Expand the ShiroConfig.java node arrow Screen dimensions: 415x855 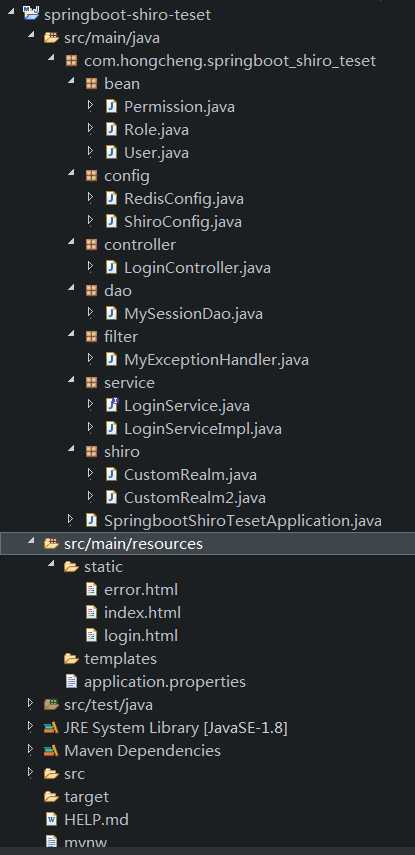pos(91,221)
